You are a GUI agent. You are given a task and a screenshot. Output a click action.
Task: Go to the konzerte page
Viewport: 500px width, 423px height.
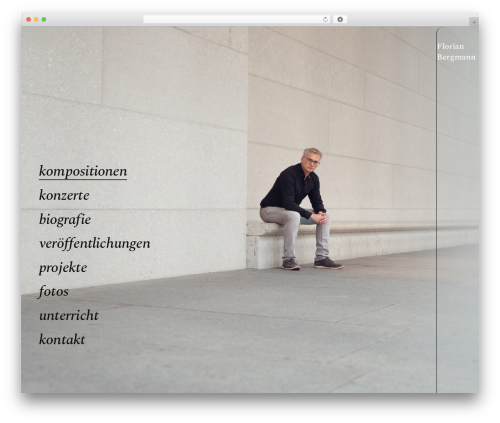pyautogui.click(x=64, y=195)
